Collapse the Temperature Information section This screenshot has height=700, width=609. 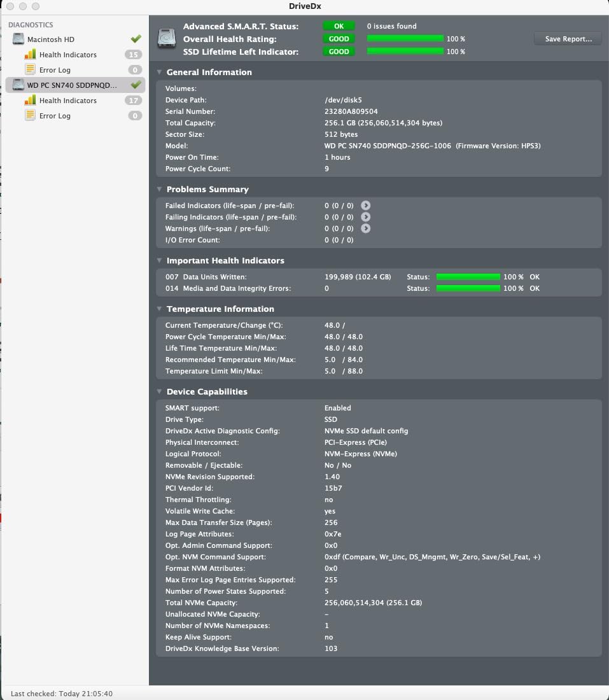[159, 309]
